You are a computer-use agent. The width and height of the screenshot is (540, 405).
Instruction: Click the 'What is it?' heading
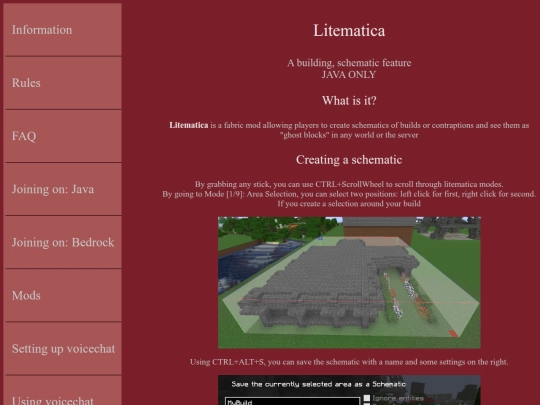pos(349,101)
